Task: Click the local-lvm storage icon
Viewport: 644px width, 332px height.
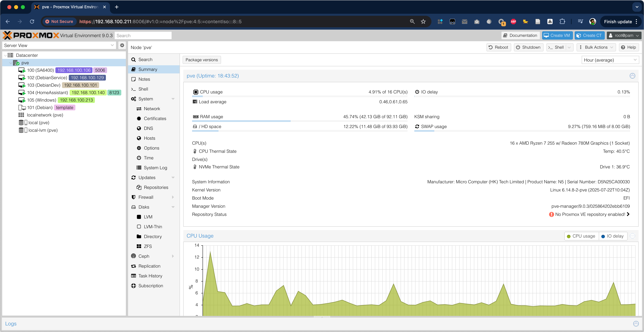Action: coord(23,130)
